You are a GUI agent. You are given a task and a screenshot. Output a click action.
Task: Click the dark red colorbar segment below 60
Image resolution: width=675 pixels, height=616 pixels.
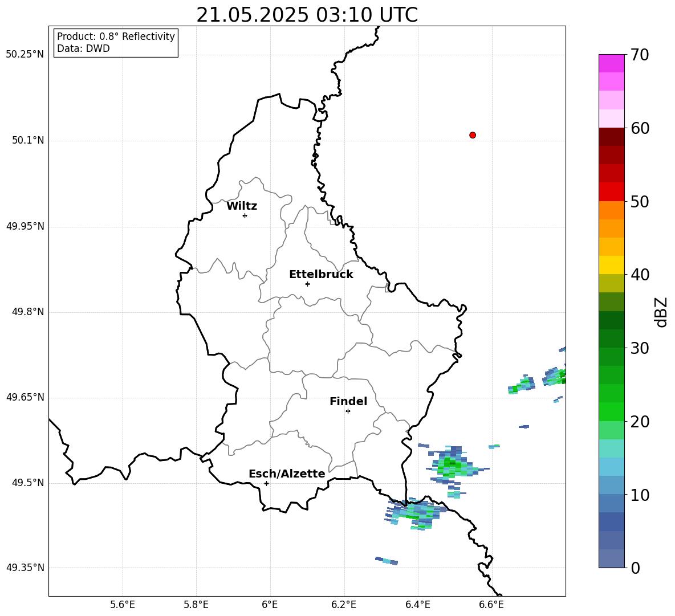(x=611, y=136)
